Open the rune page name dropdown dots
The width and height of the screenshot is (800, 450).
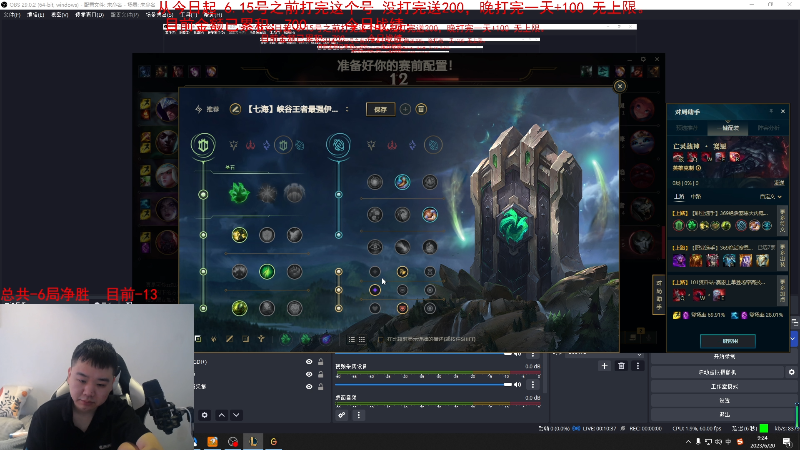click(347, 109)
